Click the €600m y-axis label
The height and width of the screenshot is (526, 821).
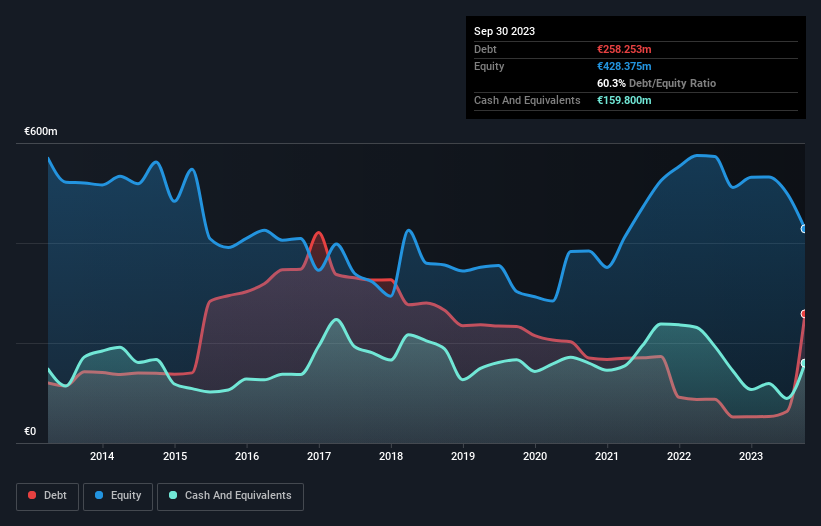tap(41, 131)
